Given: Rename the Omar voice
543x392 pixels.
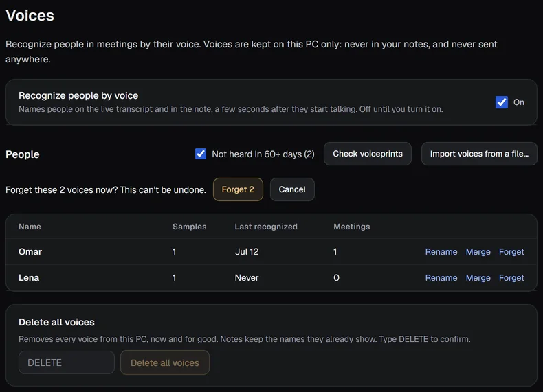Looking at the screenshot, I should pyautogui.click(x=441, y=252).
